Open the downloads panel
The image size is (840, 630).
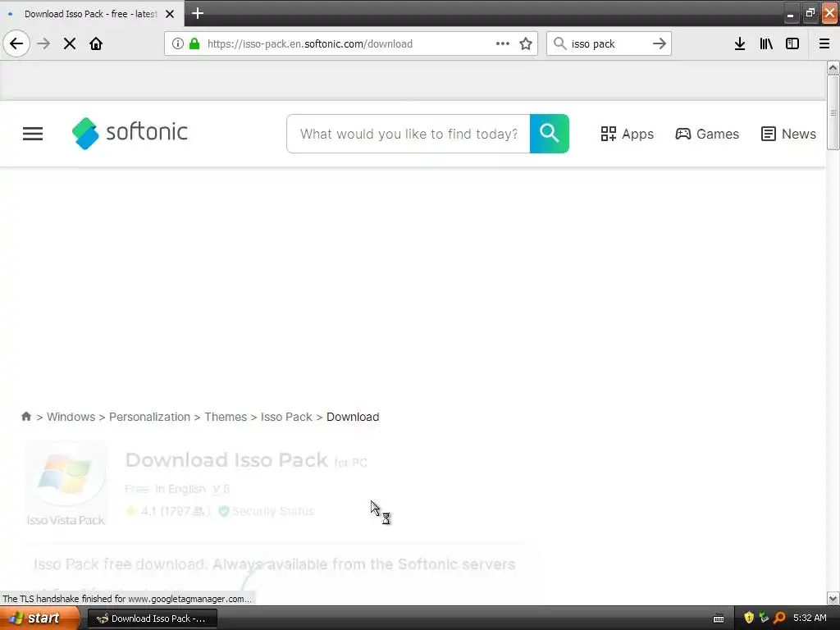point(740,43)
